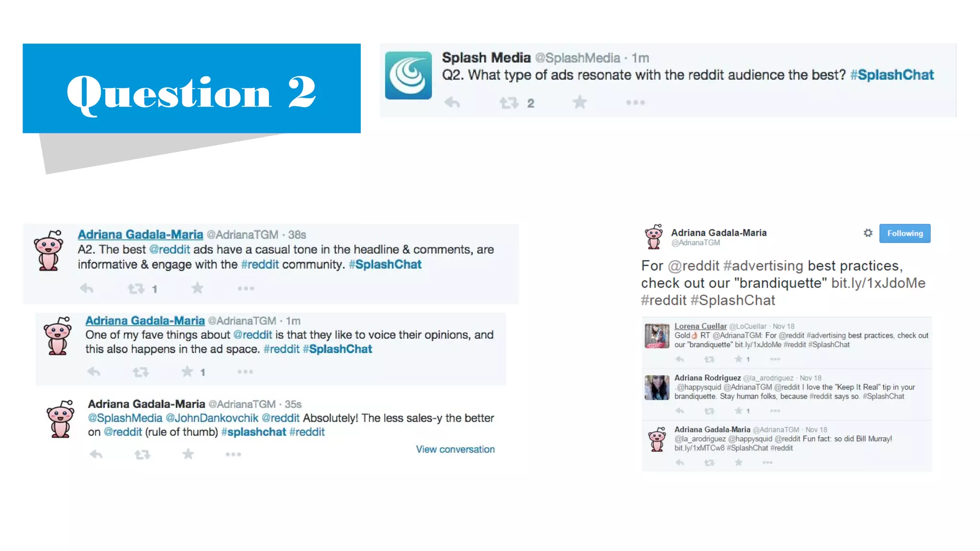Open Lorena Cuellar's profile name
This screenshot has height=551, width=980.
(701, 326)
